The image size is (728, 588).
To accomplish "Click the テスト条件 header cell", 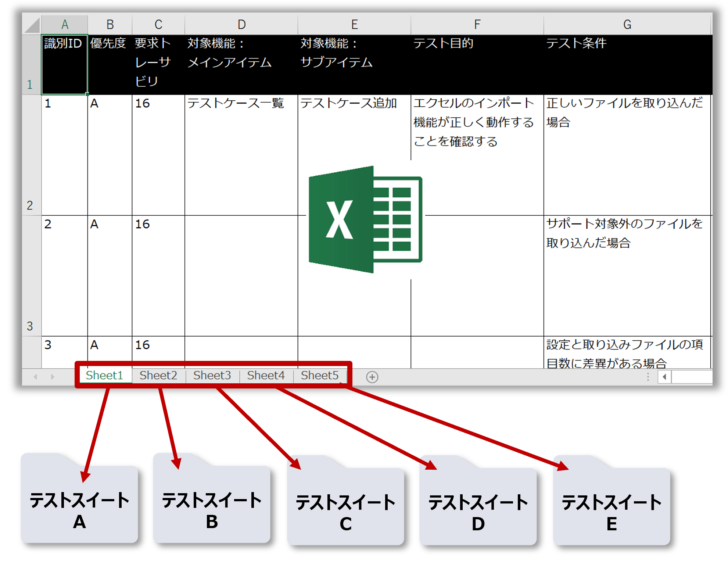I will click(627, 65).
